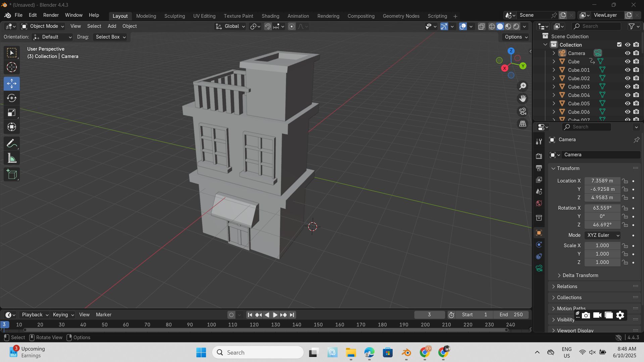The width and height of the screenshot is (644, 362).
Task: Click the viewport pan hand icon
Action: tap(523, 99)
